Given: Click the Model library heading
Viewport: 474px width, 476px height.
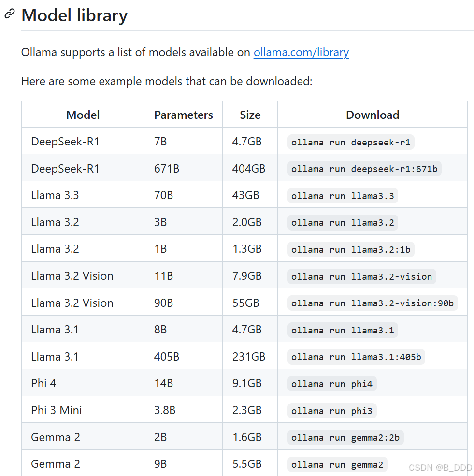Looking at the screenshot, I should coord(74,15).
